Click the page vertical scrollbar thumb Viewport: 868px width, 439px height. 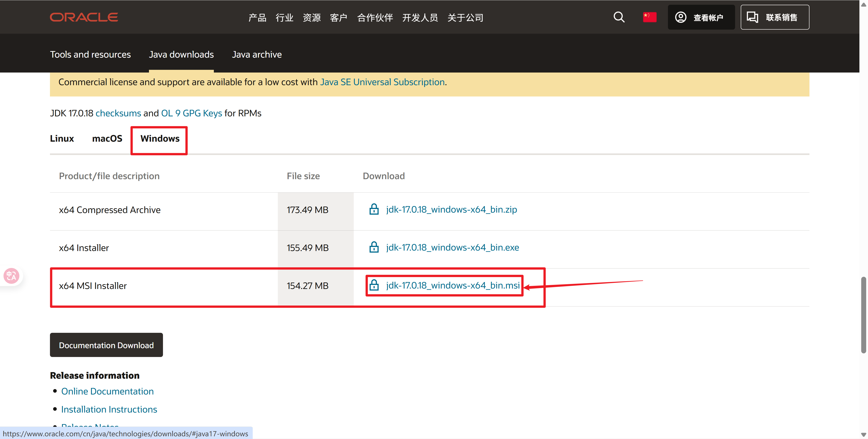point(863,315)
